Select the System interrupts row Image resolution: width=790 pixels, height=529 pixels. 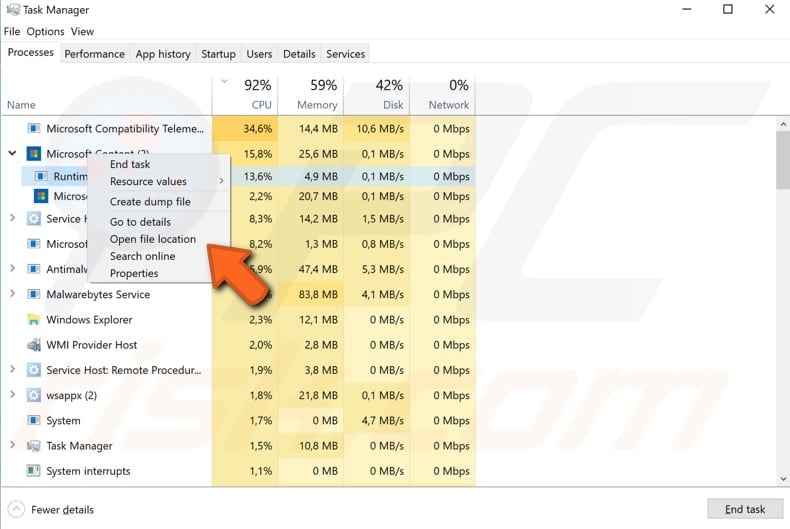pos(238,471)
